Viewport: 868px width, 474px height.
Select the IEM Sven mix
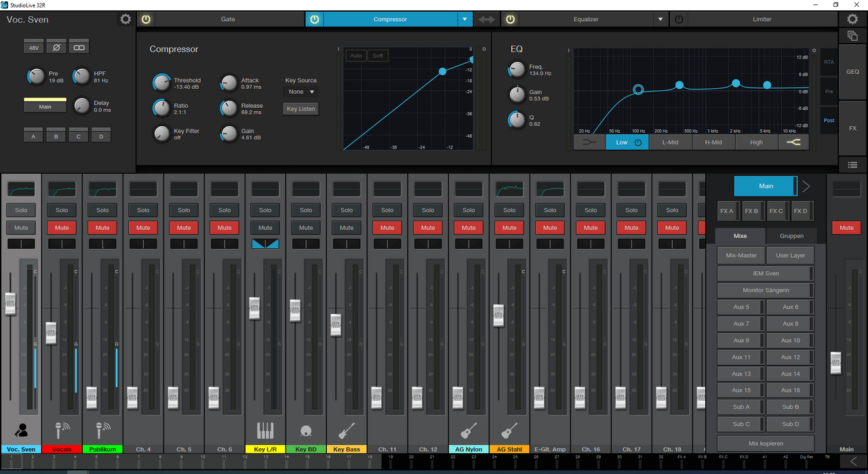(766, 273)
